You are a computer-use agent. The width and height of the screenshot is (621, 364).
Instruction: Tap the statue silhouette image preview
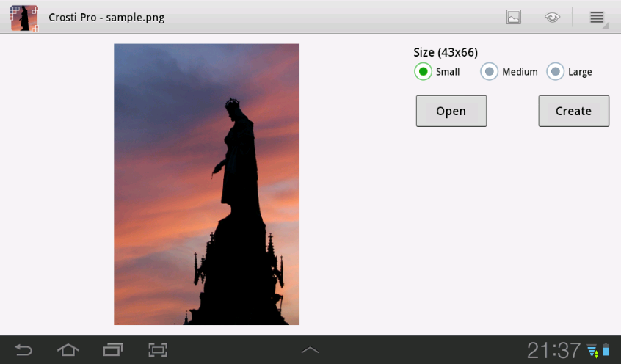207,184
